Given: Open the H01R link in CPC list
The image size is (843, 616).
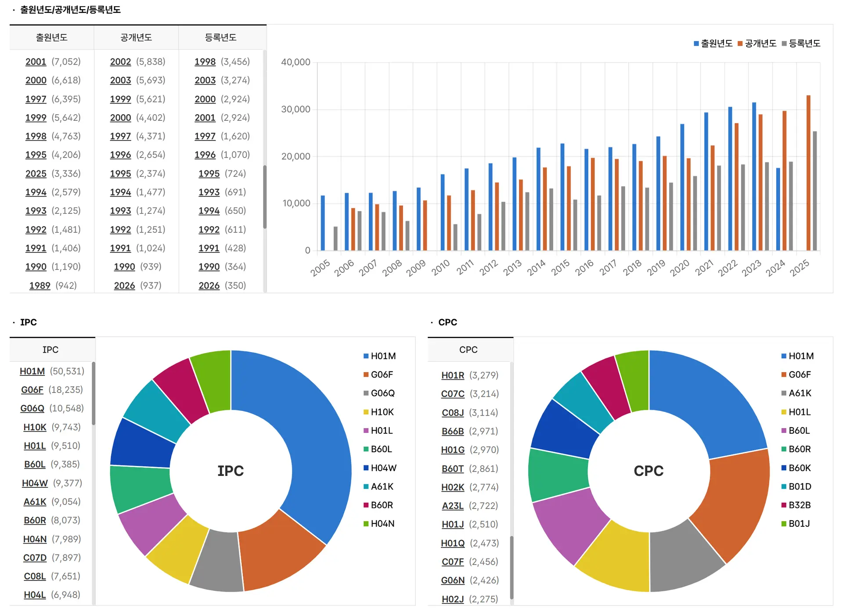Looking at the screenshot, I should [453, 375].
